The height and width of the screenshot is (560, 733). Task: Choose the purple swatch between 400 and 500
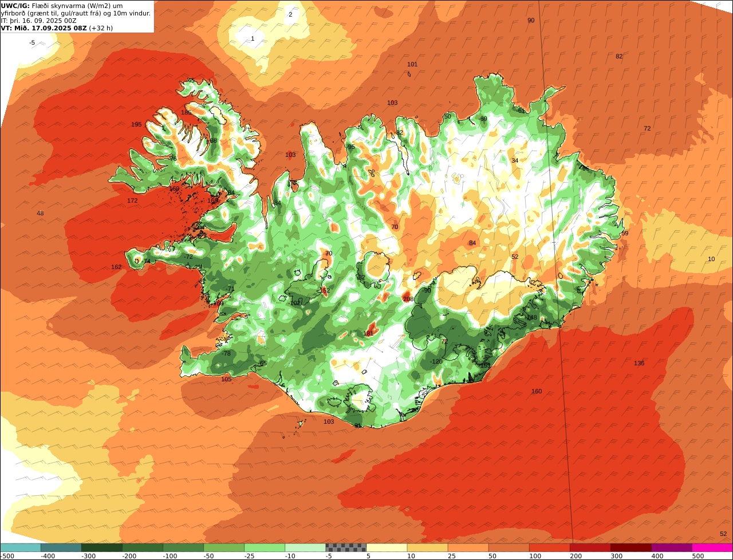pyautogui.click(x=672, y=547)
